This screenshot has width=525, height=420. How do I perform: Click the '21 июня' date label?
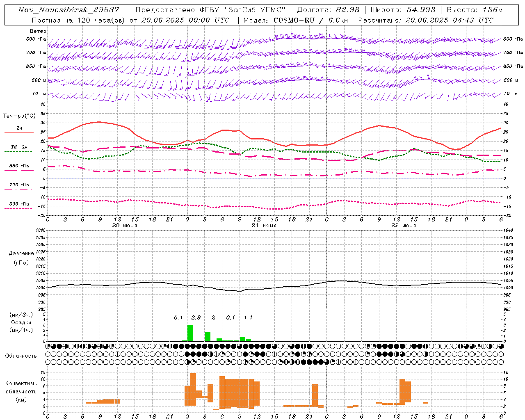pos(264,226)
